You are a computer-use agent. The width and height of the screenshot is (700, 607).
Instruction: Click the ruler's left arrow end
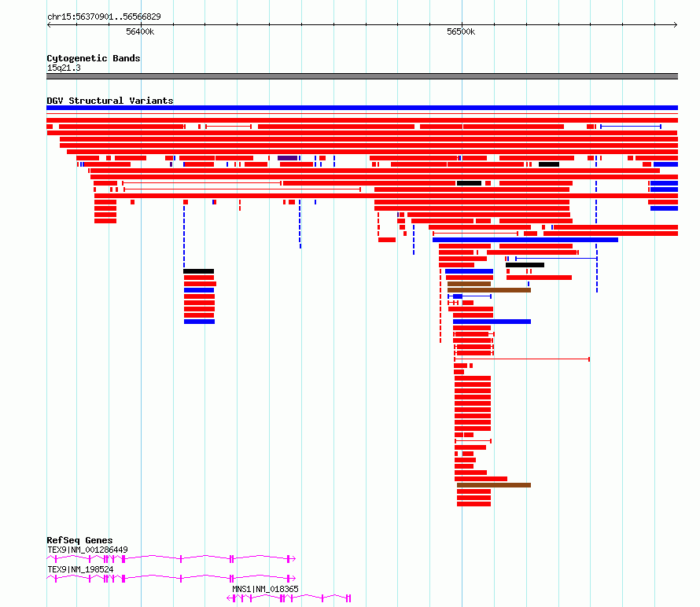click(x=49, y=25)
